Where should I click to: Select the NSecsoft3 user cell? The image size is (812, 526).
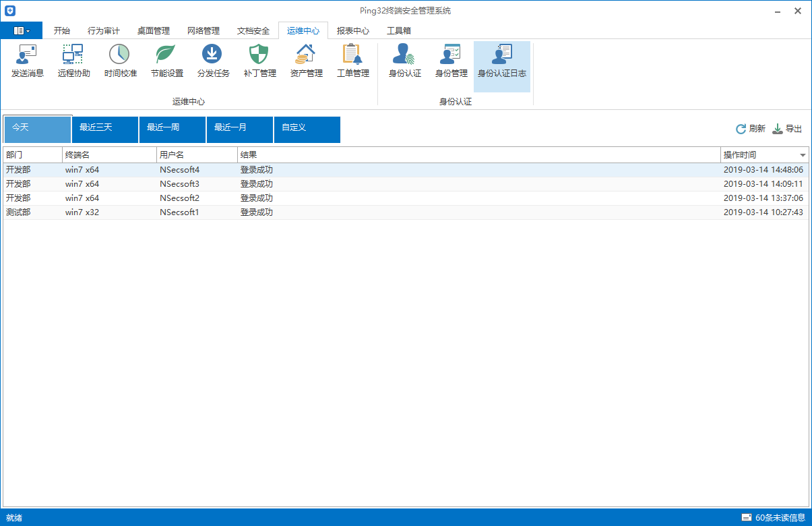tap(179, 184)
